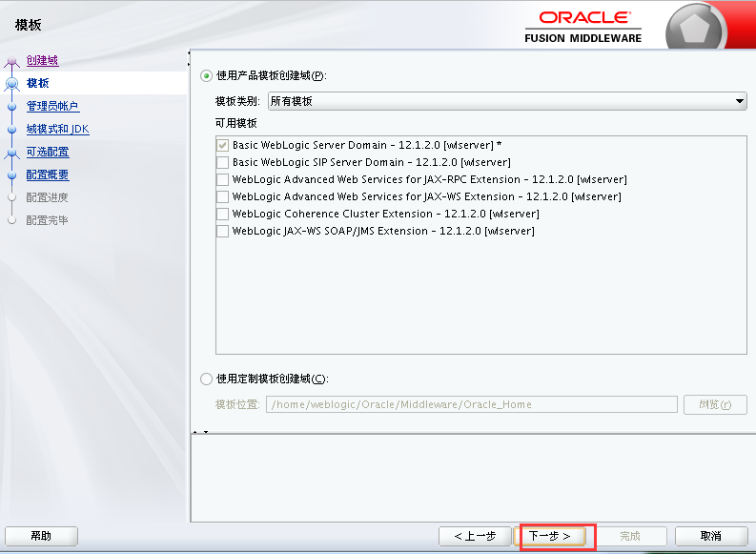Enable WebLogic Advanced Web Services JAX-RPC Extension
This screenshot has width=756, height=554.
[x=222, y=180]
